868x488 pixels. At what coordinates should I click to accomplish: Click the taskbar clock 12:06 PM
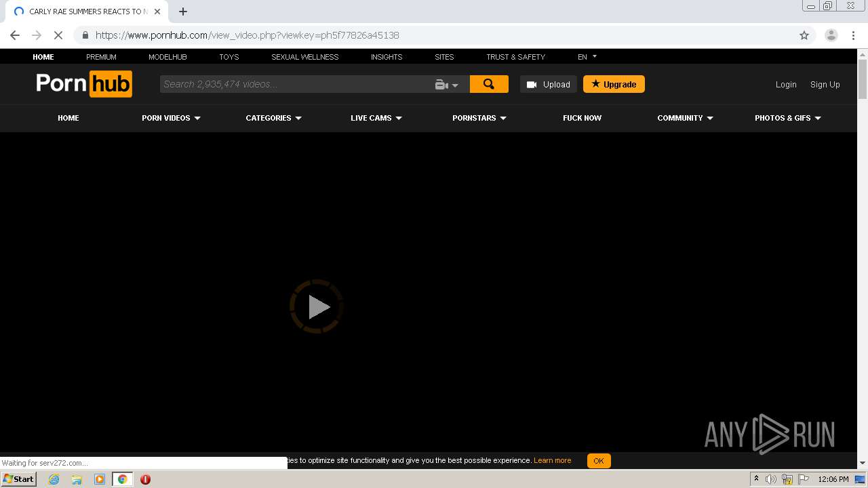click(833, 479)
